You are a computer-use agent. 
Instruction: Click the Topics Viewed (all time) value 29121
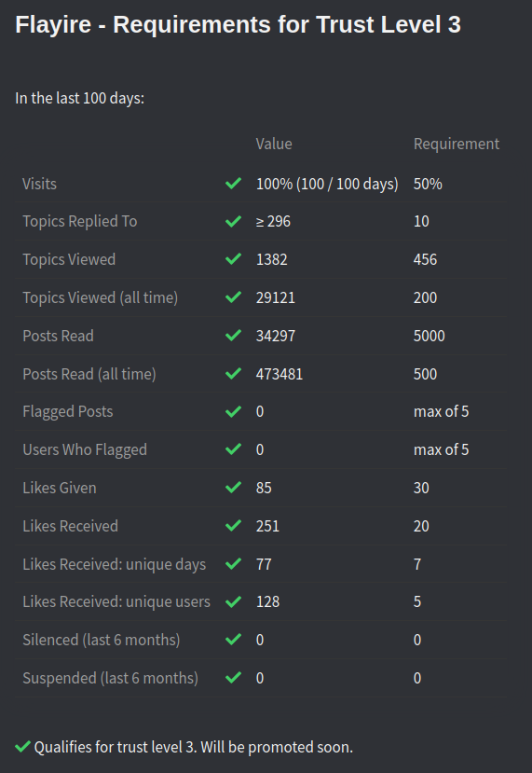pos(276,297)
